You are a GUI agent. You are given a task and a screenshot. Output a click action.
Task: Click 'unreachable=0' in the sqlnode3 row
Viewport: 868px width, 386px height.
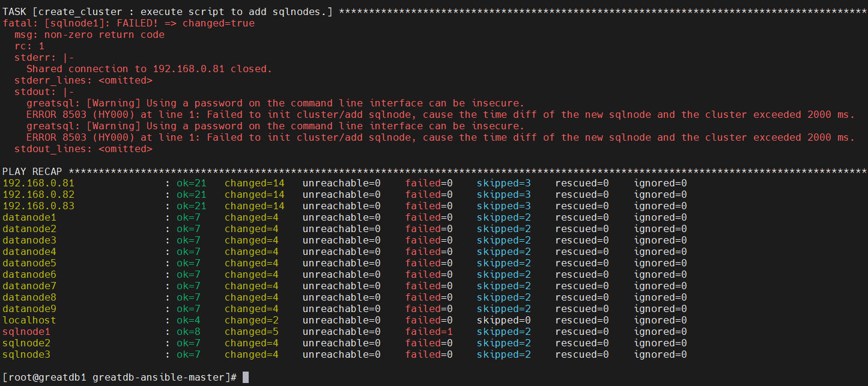[342, 355]
